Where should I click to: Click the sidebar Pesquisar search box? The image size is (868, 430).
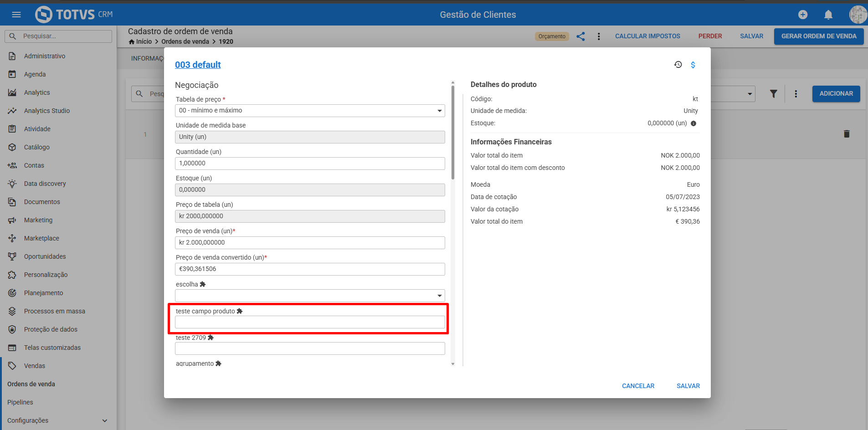tap(58, 36)
